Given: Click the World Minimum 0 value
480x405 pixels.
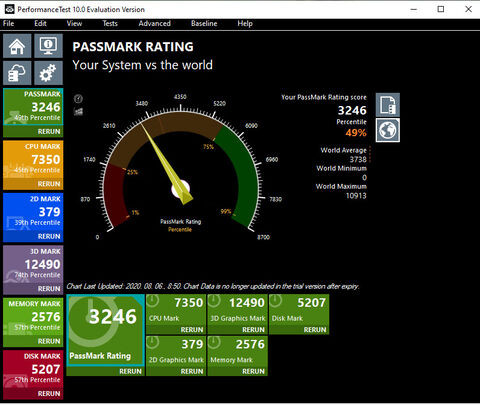Looking at the screenshot, I should click(x=364, y=178).
